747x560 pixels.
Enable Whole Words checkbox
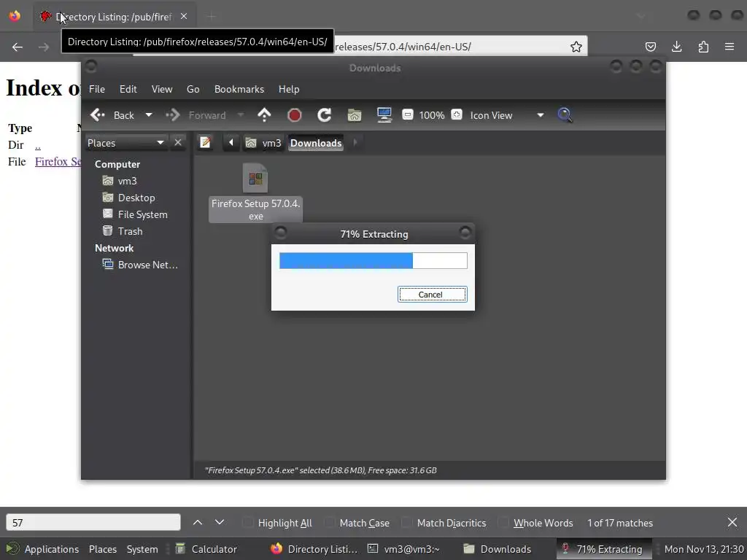point(503,523)
